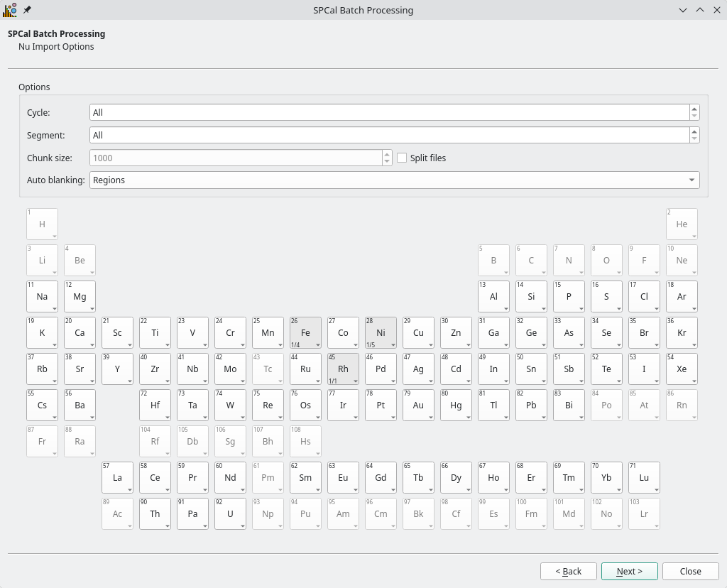Screen dimensions: 727x588
Task: Close the batch processing dialog
Action: point(690,571)
